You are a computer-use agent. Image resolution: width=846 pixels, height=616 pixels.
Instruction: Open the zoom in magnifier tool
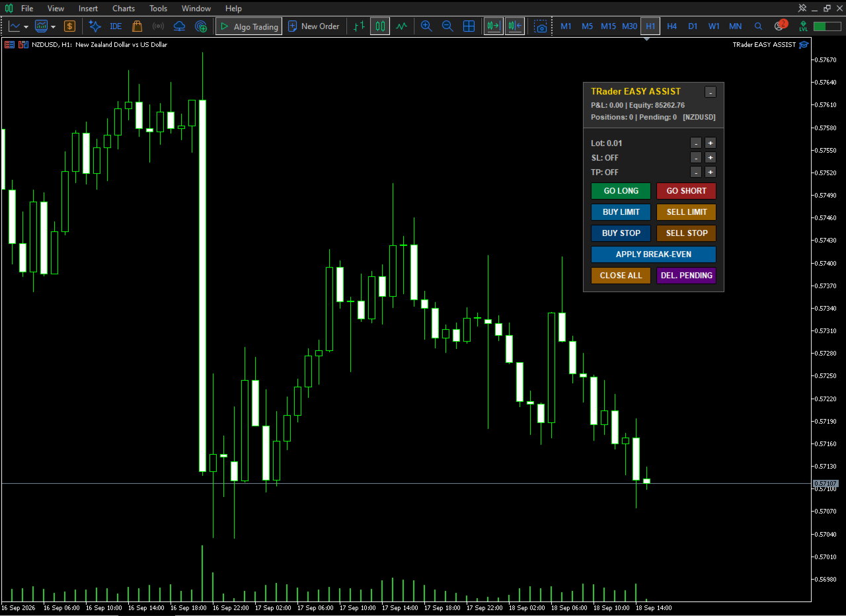pos(426,26)
